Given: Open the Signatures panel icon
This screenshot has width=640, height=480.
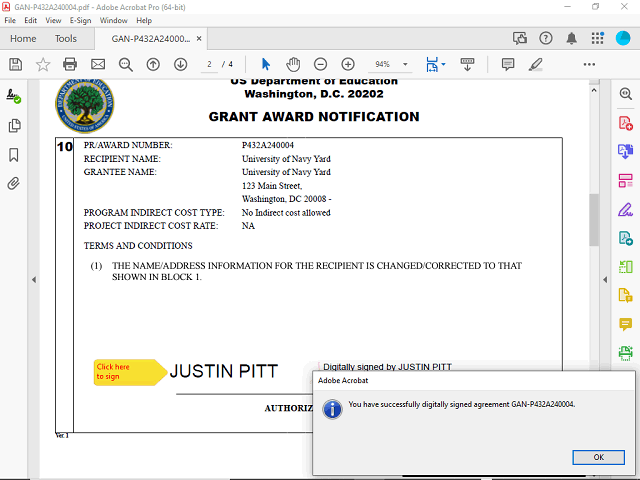Looking at the screenshot, I should tap(14, 96).
